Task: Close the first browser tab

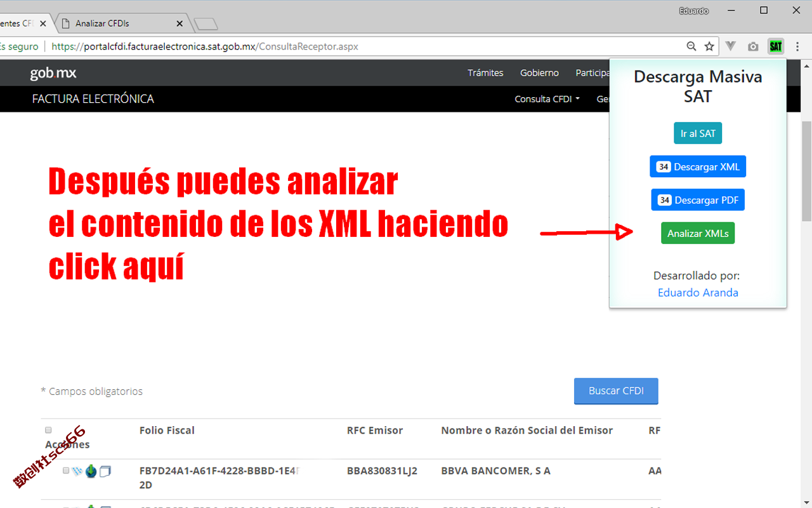Action: (x=43, y=23)
